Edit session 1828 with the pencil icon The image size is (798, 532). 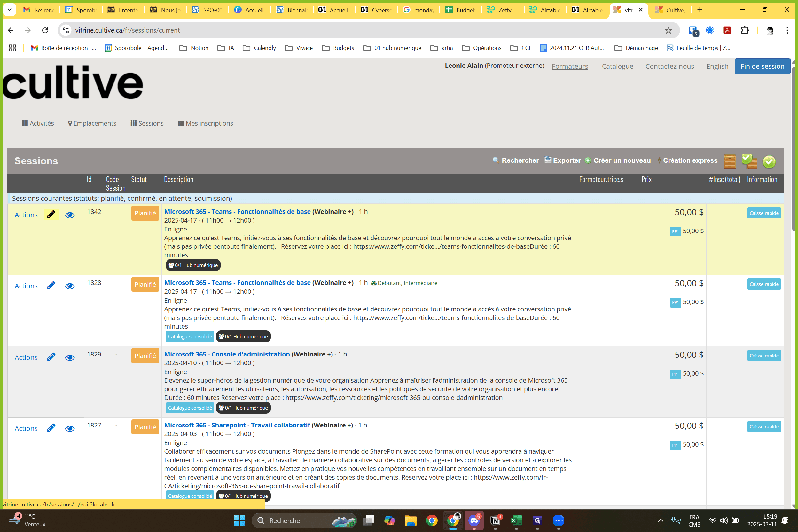pos(51,286)
